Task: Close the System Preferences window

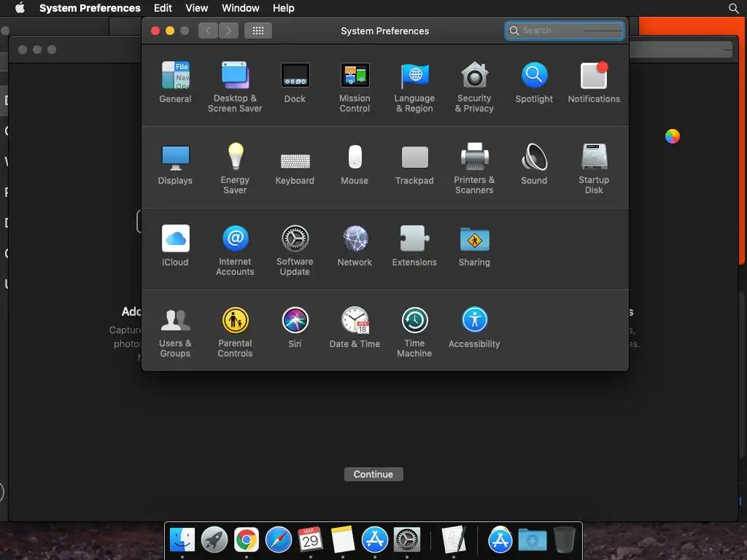Action: point(155,31)
